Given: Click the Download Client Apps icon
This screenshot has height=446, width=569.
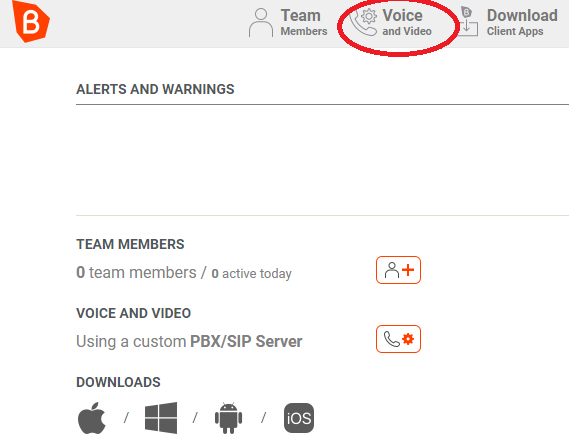Looking at the screenshot, I should coord(468,21).
